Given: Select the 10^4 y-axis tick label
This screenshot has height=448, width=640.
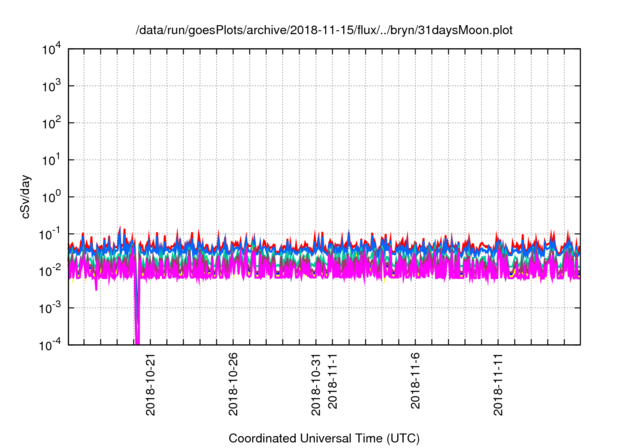Looking at the screenshot, I should click(50, 49).
